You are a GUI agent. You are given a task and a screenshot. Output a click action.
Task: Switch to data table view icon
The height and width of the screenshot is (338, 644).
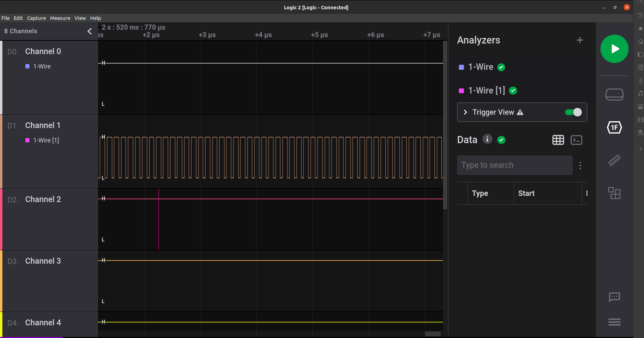[x=558, y=140]
